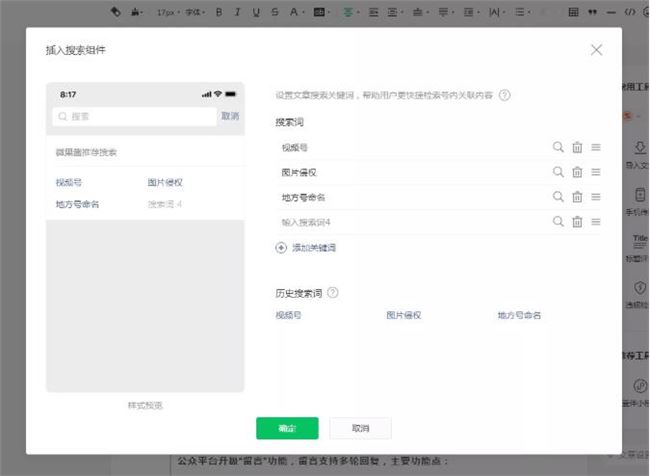This screenshot has width=650, height=476.
Task: Click the import document download icon in the sidebar
Action: (640, 148)
